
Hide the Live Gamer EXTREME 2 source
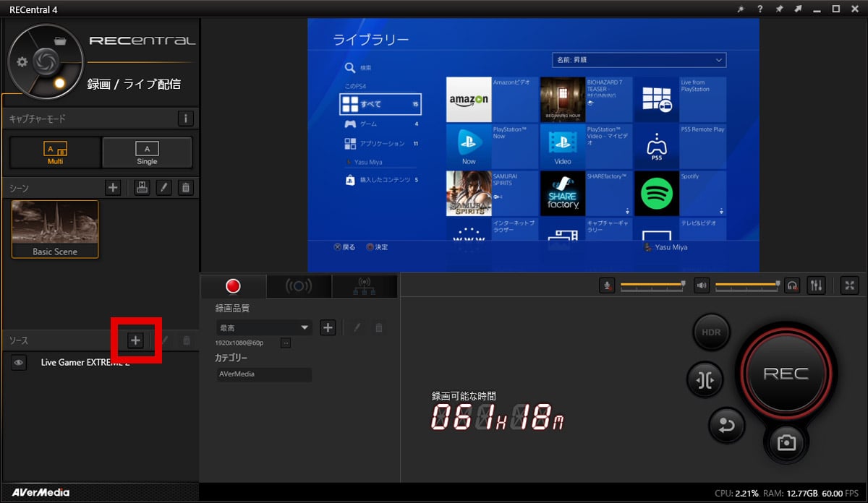pyautogui.click(x=19, y=362)
